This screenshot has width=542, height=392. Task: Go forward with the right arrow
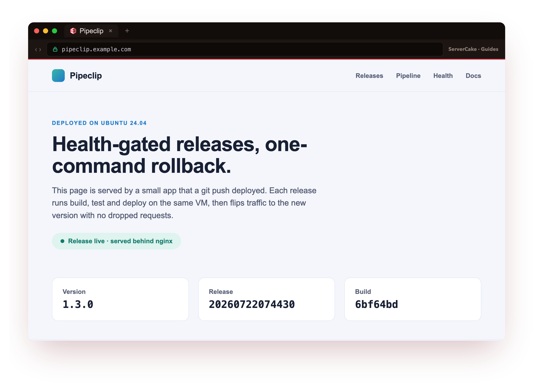[40, 50]
